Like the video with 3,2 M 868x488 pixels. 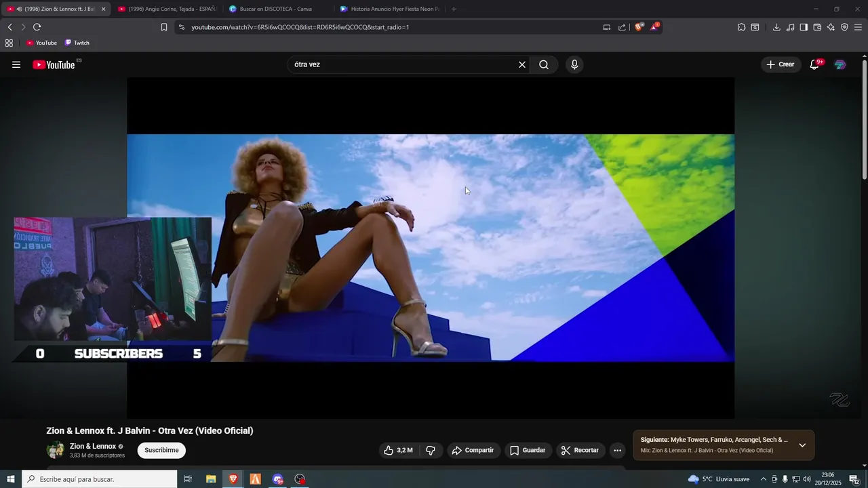pos(399,450)
